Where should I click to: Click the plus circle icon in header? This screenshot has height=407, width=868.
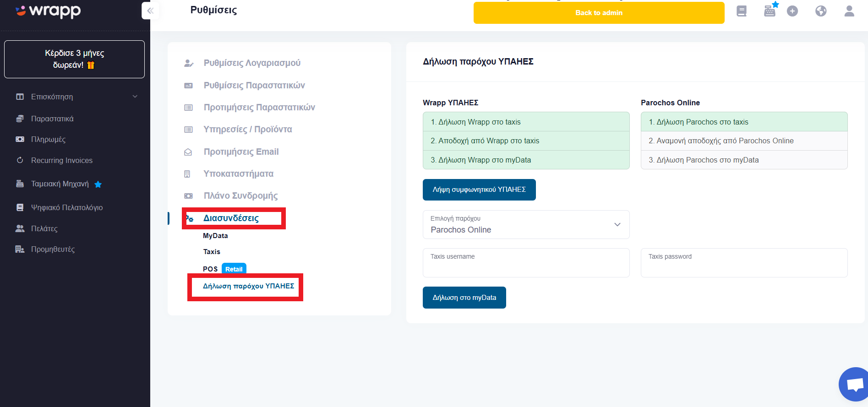pyautogui.click(x=792, y=11)
